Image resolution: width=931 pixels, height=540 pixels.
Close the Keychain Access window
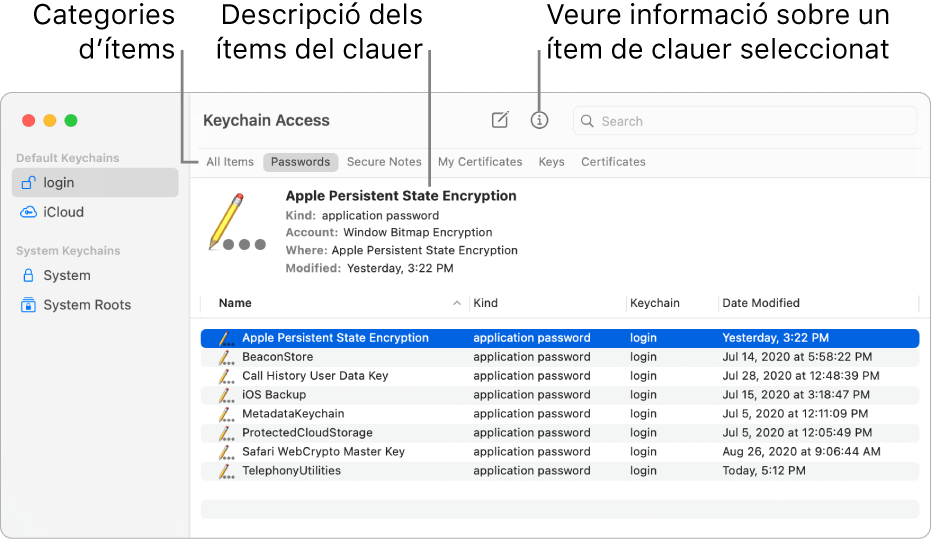28,121
